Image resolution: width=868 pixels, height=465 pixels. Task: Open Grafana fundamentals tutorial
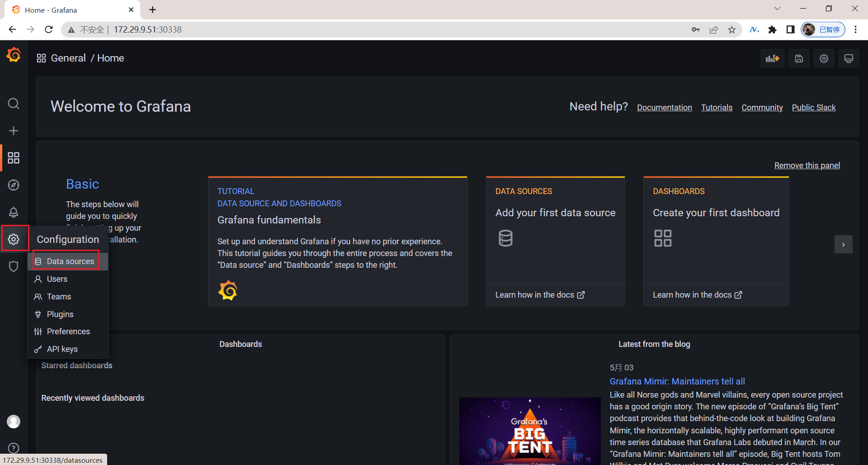pyautogui.click(x=269, y=220)
